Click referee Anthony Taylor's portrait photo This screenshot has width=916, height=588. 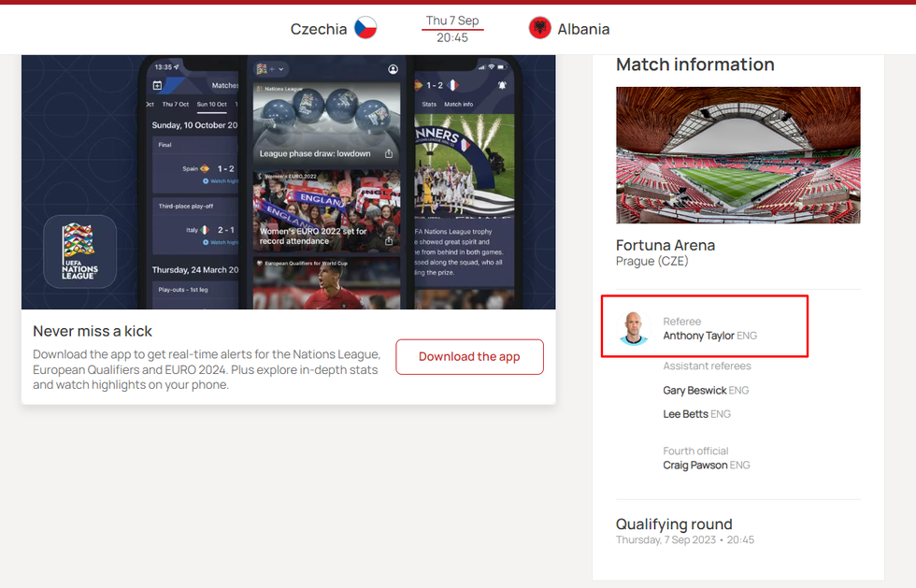[634, 328]
